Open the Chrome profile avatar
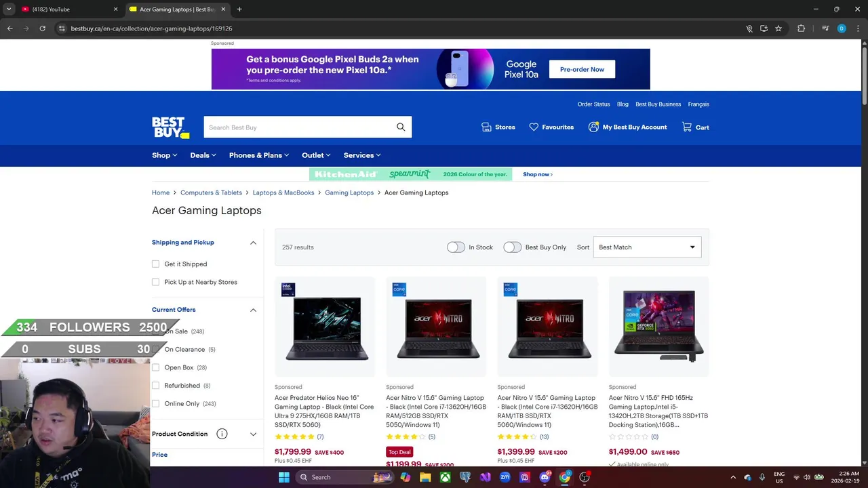 842,28
